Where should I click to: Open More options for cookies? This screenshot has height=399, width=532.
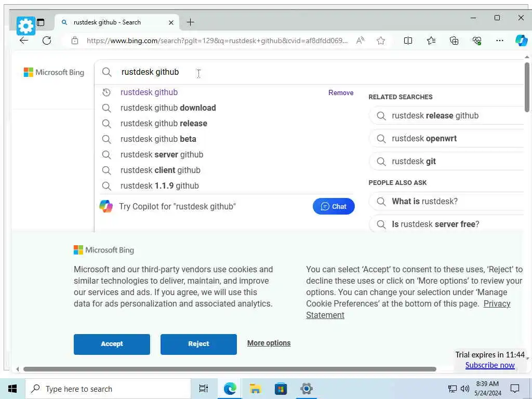[269, 343]
